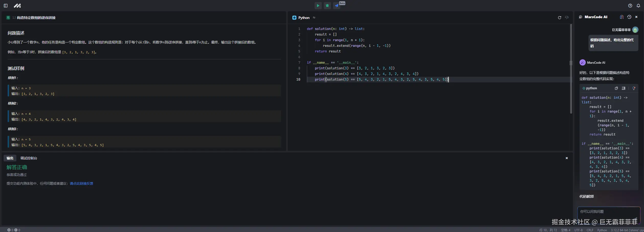The height and width of the screenshot is (232, 644).
Task: Click line number 1 in the editor gutter
Action: click(299, 29)
